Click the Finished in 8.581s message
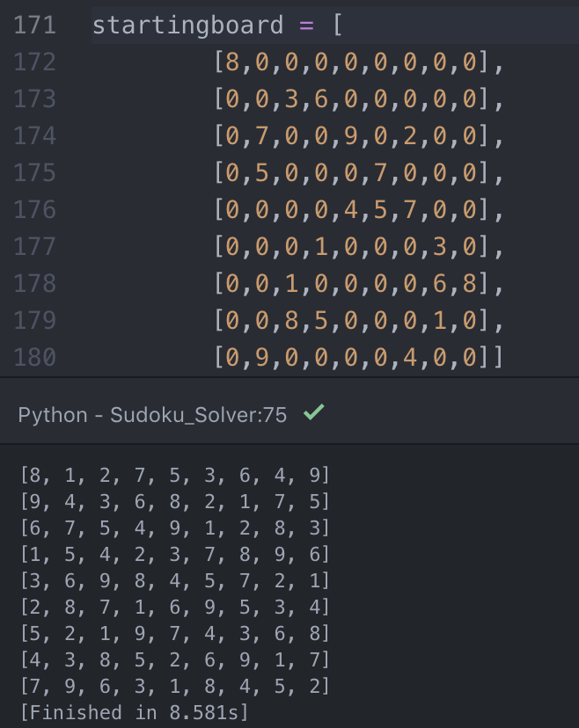 (135, 713)
